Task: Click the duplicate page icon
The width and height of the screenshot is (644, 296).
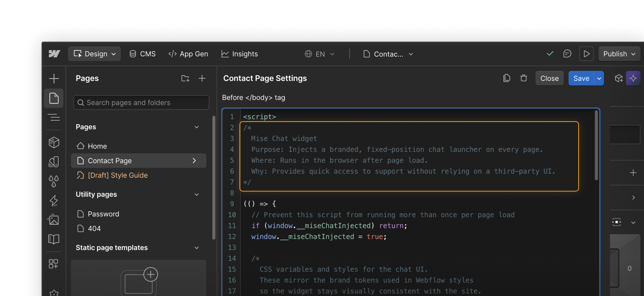Action: [x=507, y=78]
